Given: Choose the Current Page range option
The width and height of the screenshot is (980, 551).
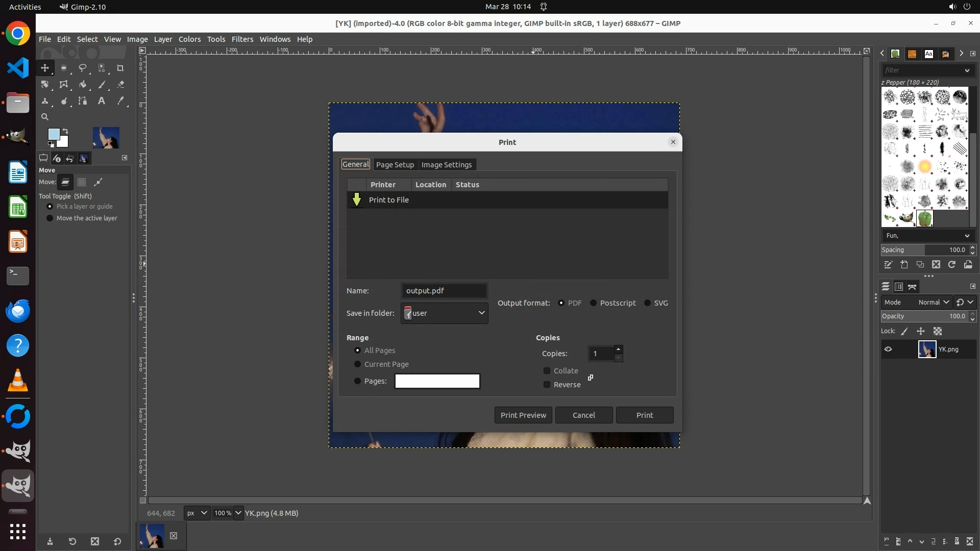Looking at the screenshot, I should point(357,364).
